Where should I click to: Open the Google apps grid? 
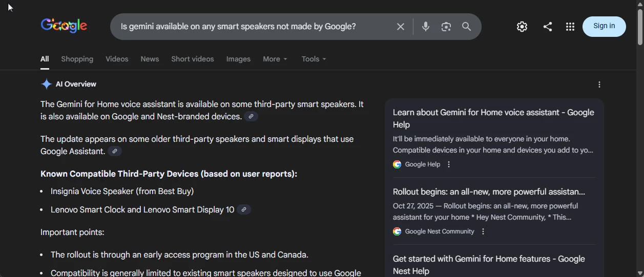tap(570, 27)
